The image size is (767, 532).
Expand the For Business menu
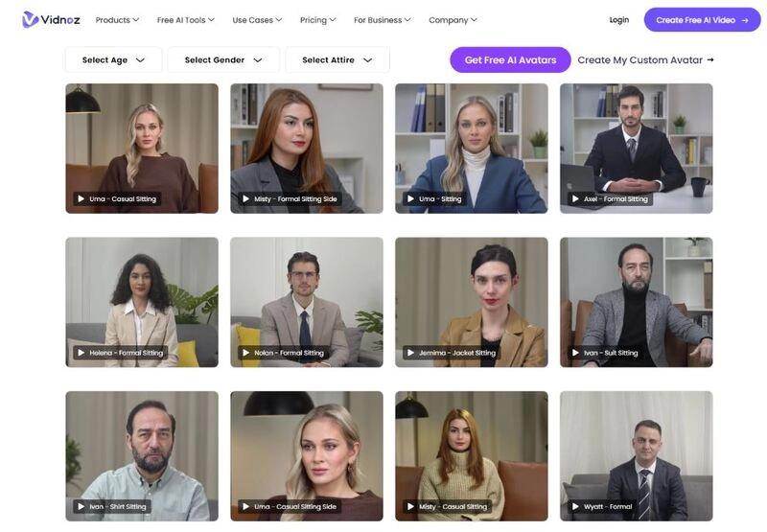click(382, 20)
